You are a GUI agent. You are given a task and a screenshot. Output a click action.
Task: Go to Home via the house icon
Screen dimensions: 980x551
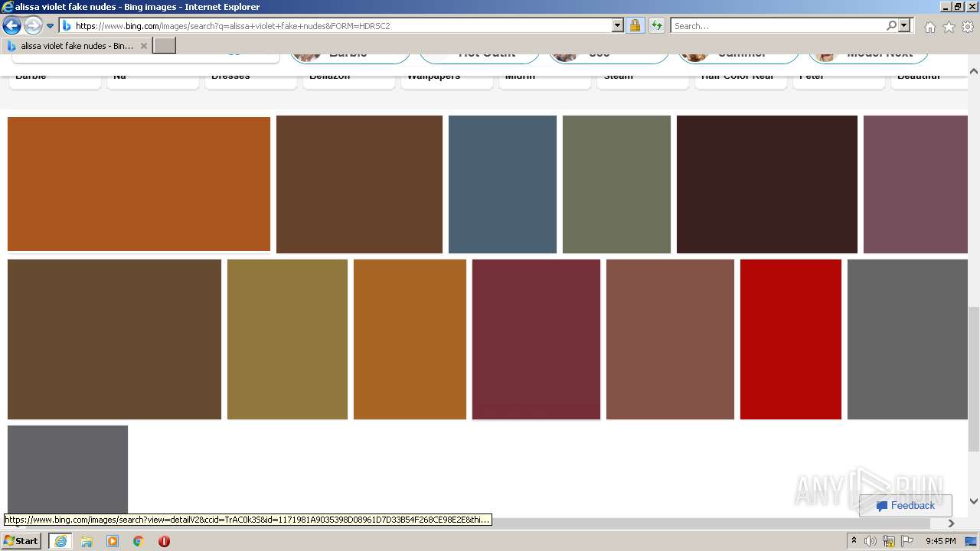click(x=929, y=27)
